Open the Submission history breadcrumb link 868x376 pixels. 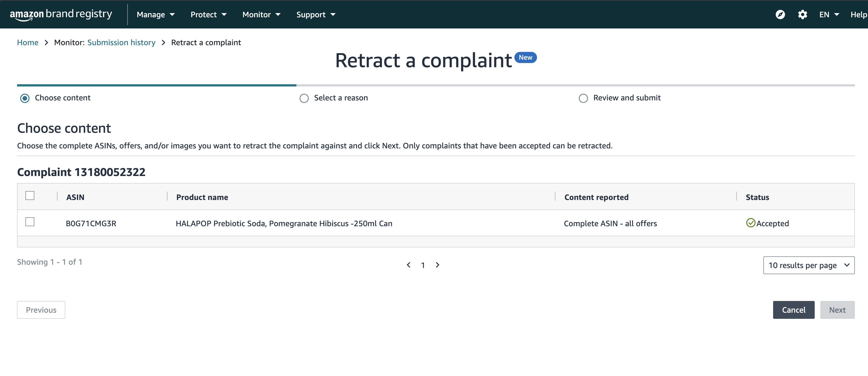click(x=121, y=42)
